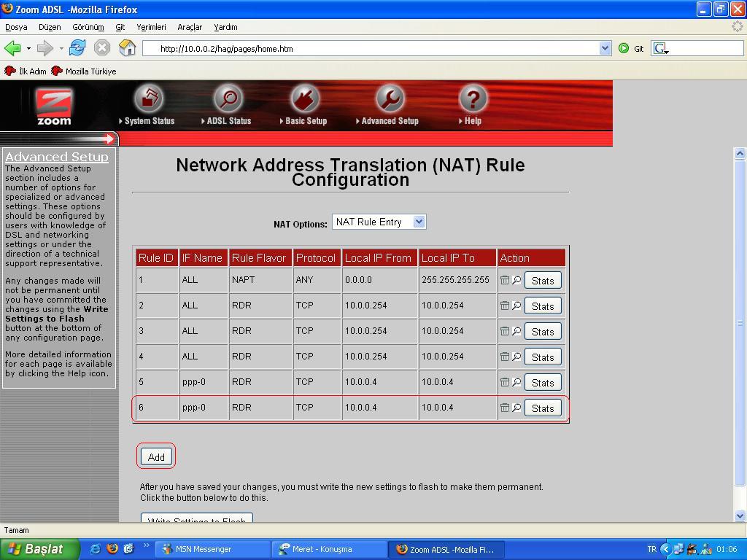The height and width of the screenshot is (560, 747).
Task: Click the Rule ID column header
Action: point(156,257)
